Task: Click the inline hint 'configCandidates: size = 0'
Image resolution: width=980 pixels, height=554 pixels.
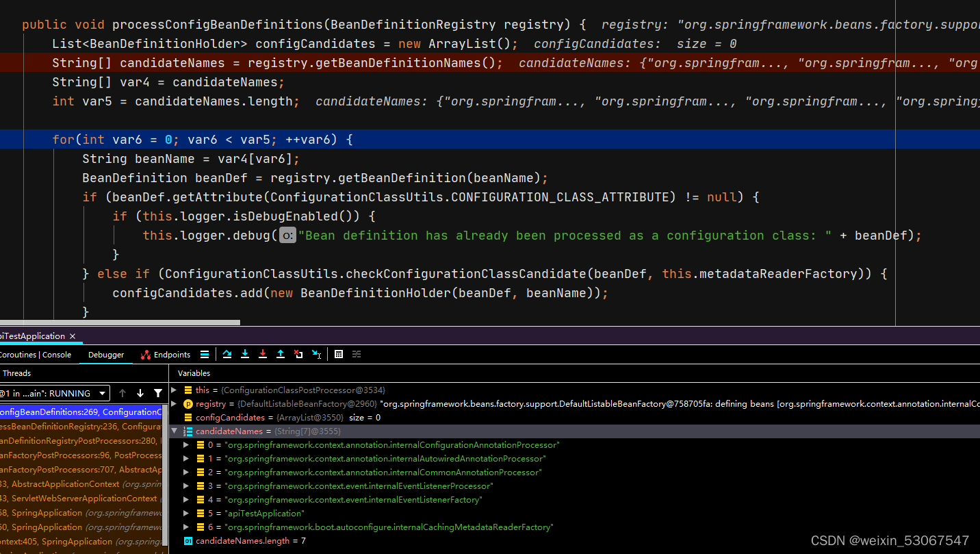Action: (x=635, y=44)
